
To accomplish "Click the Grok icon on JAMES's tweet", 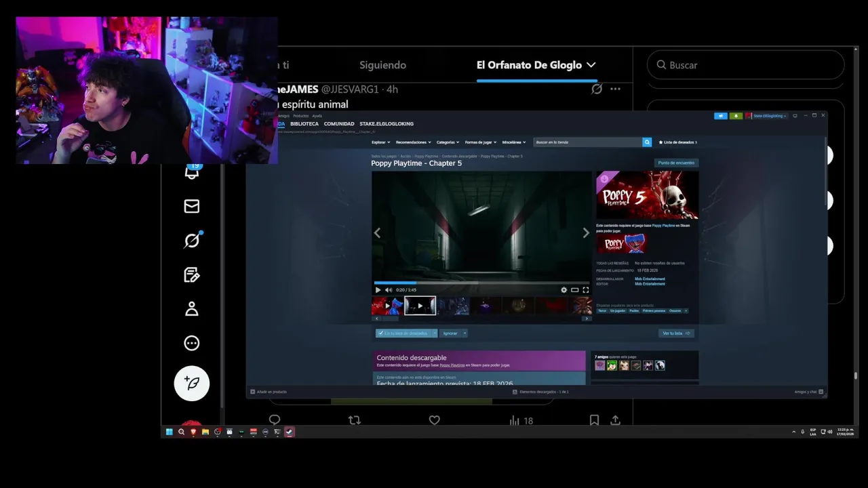I will [x=597, y=89].
